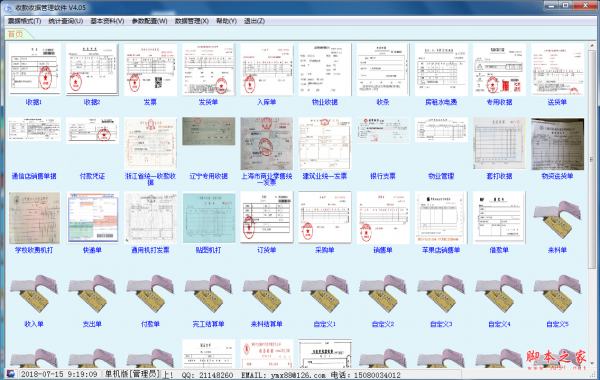The image size is (600, 380).
Task: Select the 发票 invoice template
Action: point(150,69)
